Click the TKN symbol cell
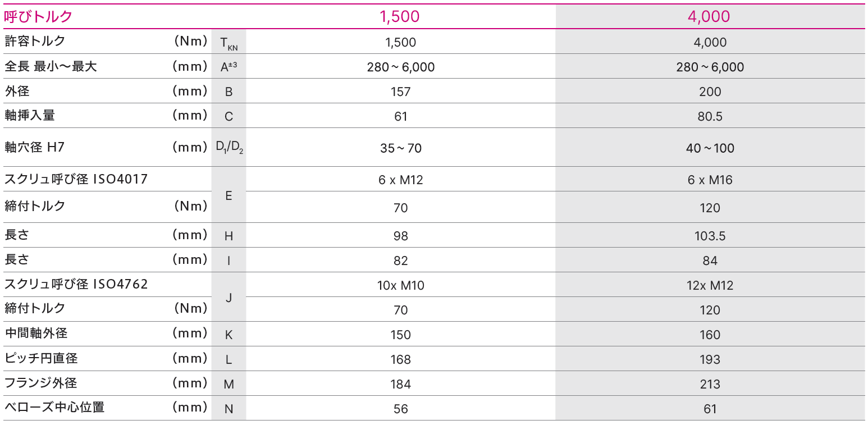Viewport: 868px width, 425px height. [229, 42]
